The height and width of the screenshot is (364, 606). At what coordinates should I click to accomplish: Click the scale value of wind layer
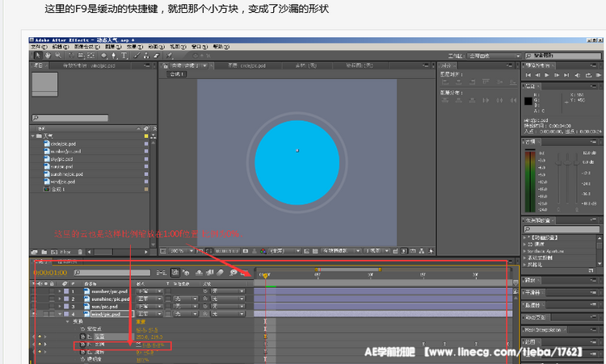point(153,345)
